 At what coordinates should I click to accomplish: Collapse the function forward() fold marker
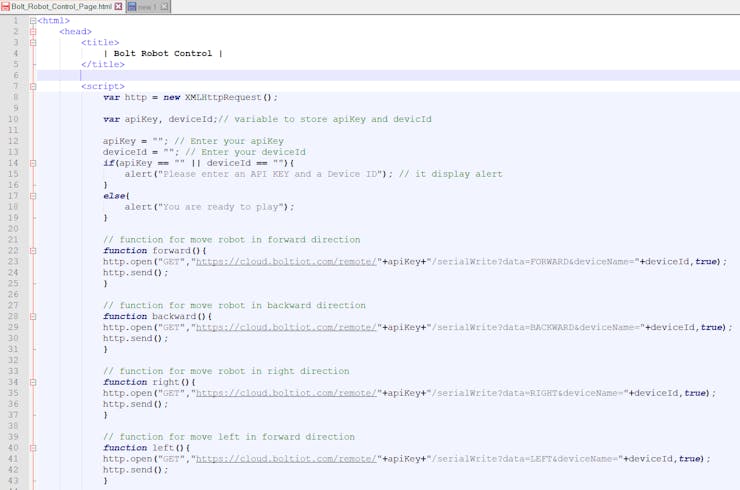[x=33, y=251]
